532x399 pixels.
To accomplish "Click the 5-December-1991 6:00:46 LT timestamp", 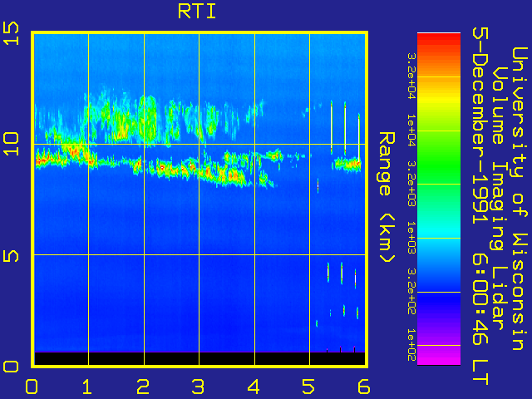I will [x=480, y=206].
